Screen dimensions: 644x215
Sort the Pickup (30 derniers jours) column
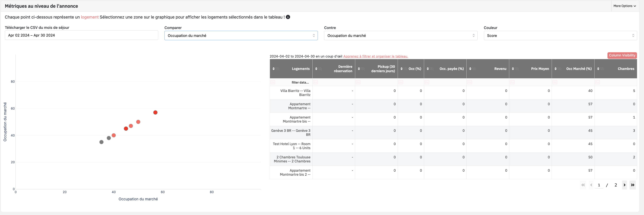tap(359, 69)
